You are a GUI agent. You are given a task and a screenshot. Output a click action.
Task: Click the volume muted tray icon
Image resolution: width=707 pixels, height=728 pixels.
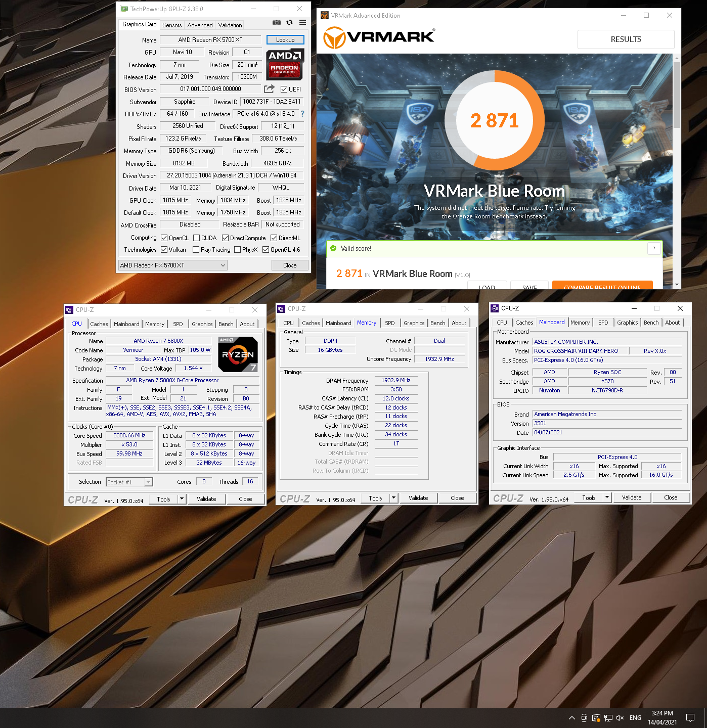coord(620,718)
